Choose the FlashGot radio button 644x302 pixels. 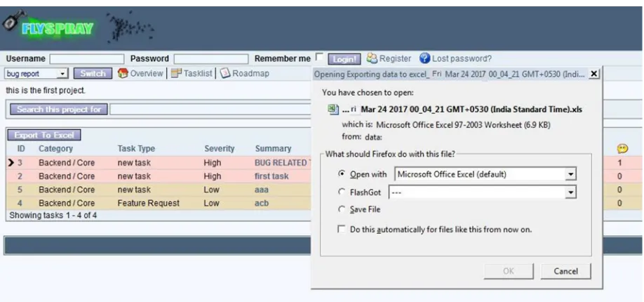tap(342, 192)
